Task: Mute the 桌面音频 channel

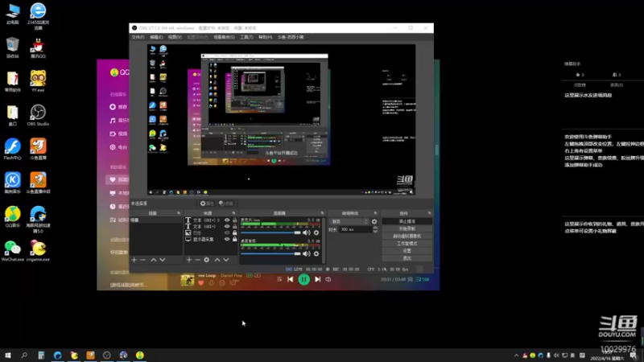Action: pyautogui.click(x=307, y=253)
